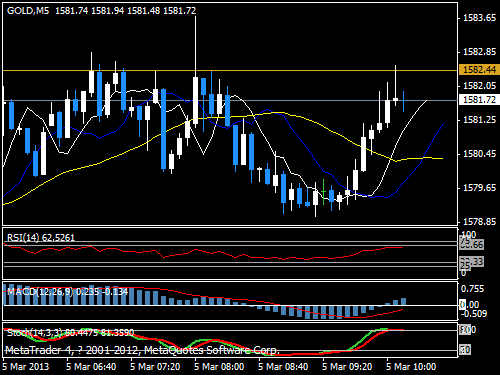Click the 1578.85 price axis value
Screen dimensions: 500x375
480,222
